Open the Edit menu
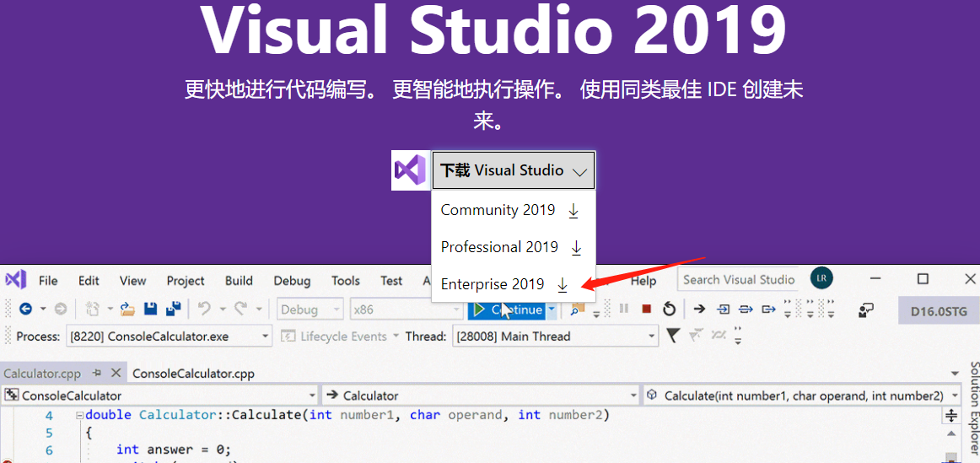 pyautogui.click(x=89, y=281)
